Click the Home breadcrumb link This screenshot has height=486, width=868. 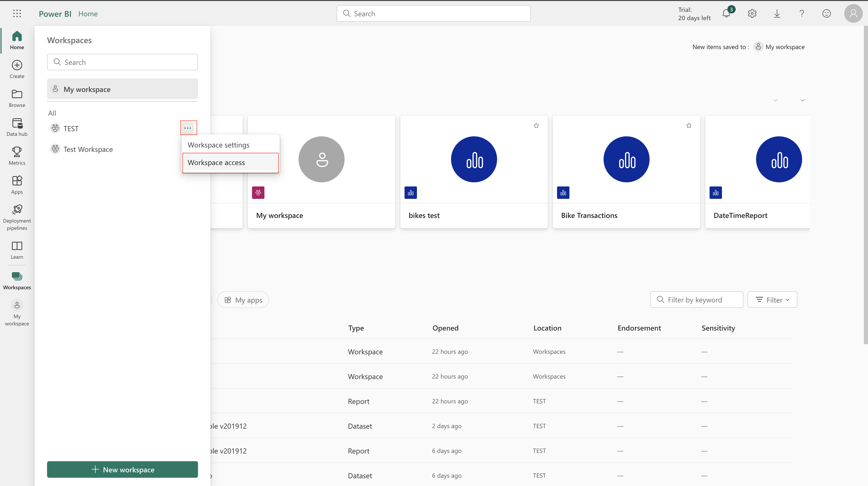click(88, 14)
